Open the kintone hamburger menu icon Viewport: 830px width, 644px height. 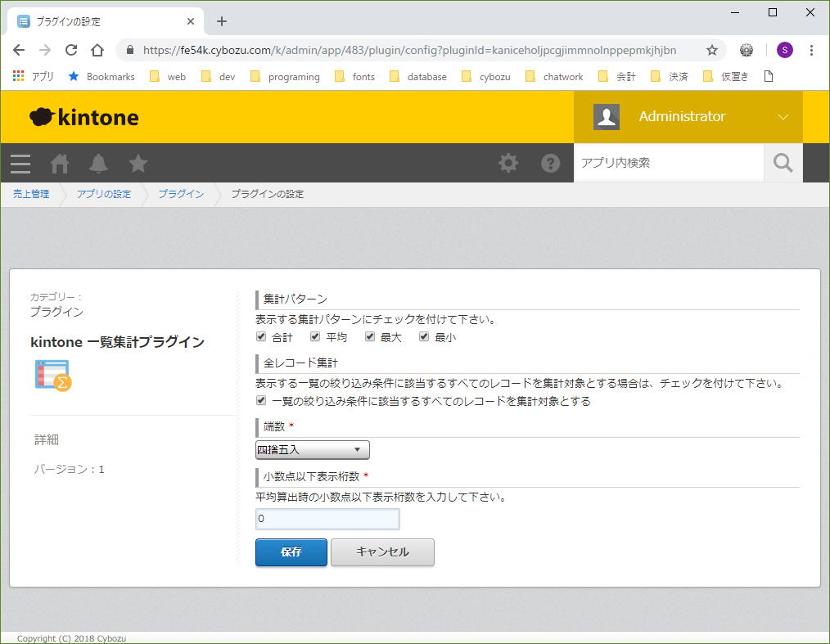[20, 164]
